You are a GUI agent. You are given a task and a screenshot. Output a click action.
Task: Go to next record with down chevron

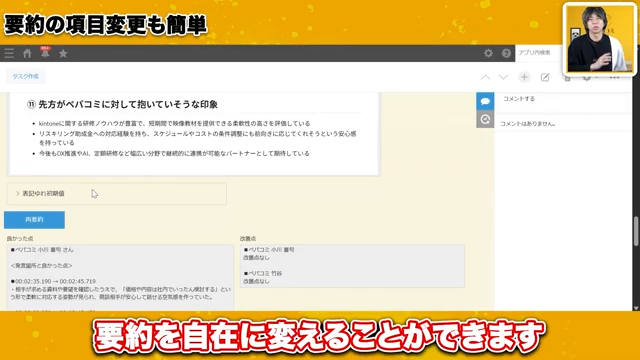(503, 77)
